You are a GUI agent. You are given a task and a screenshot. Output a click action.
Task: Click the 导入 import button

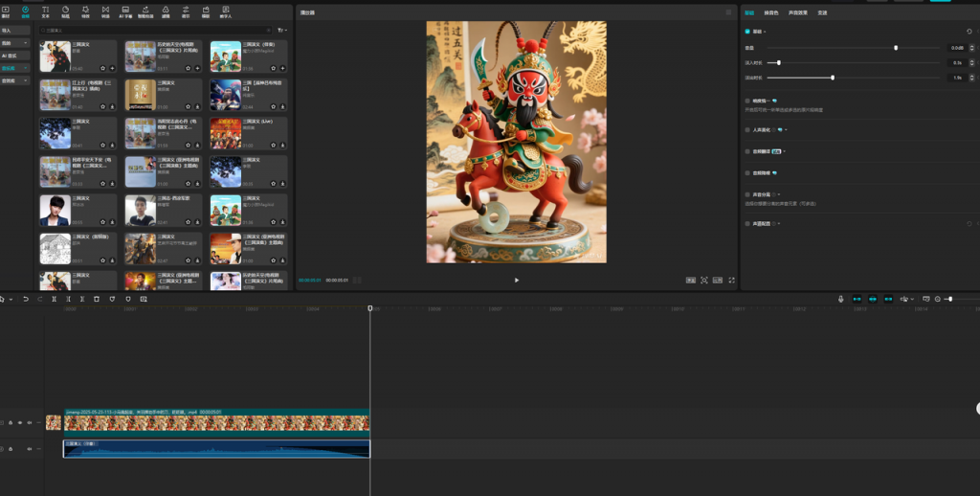(x=15, y=30)
